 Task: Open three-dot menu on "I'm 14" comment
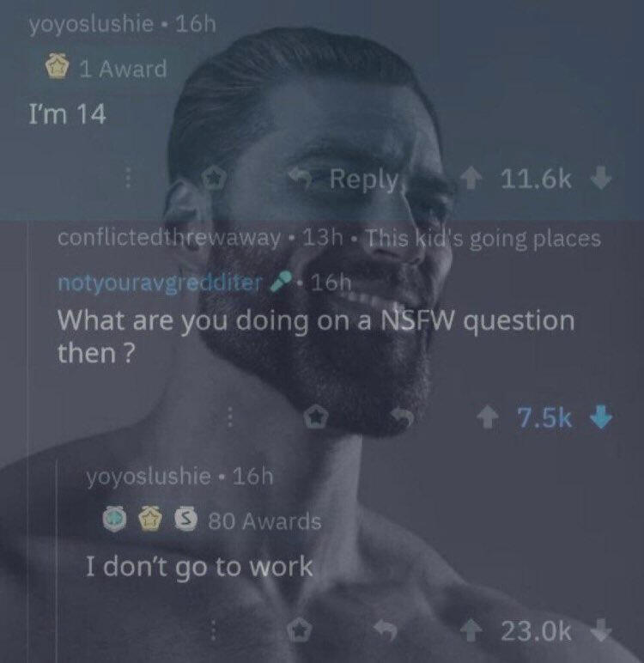click(128, 178)
